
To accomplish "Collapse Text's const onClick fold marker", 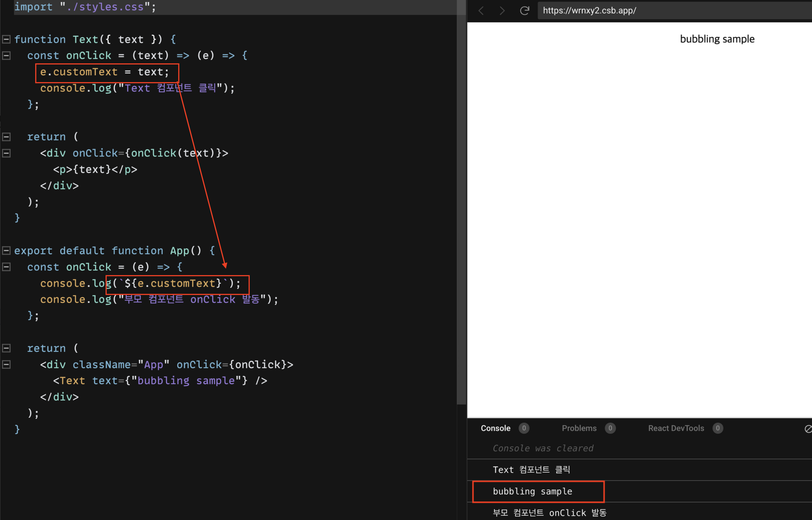I will click(x=6, y=56).
